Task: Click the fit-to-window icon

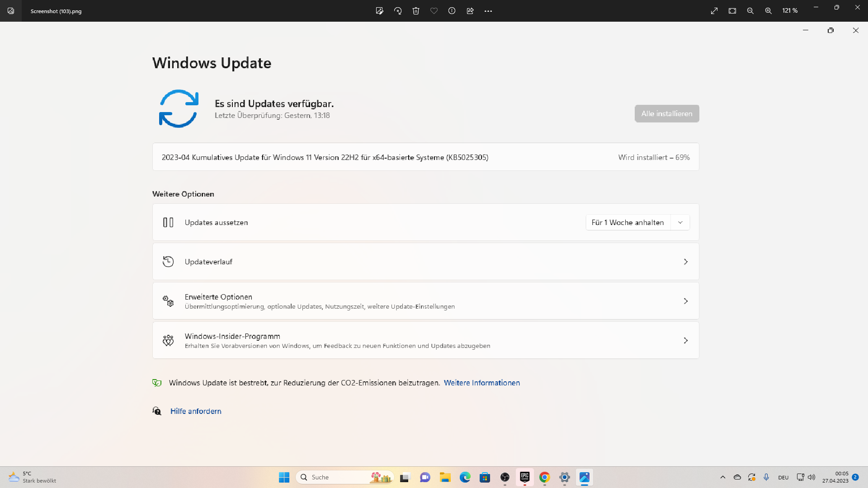Action: pos(732,11)
